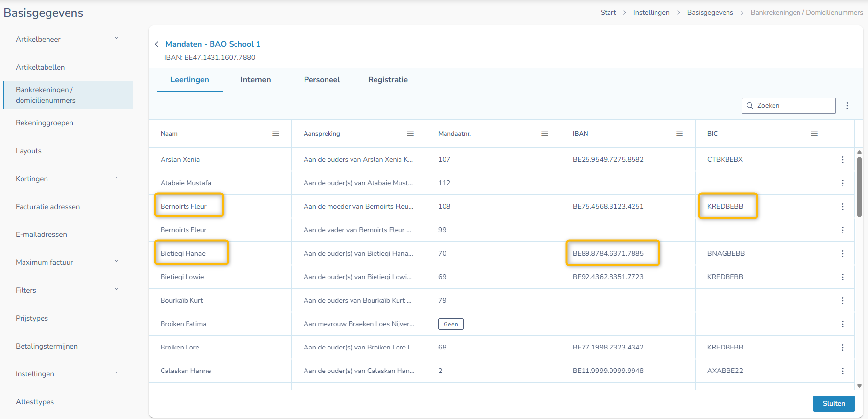Open the row actions for Arslan Xenia
Viewport: 868px width, 419px height.
click(x=843, y=160)
